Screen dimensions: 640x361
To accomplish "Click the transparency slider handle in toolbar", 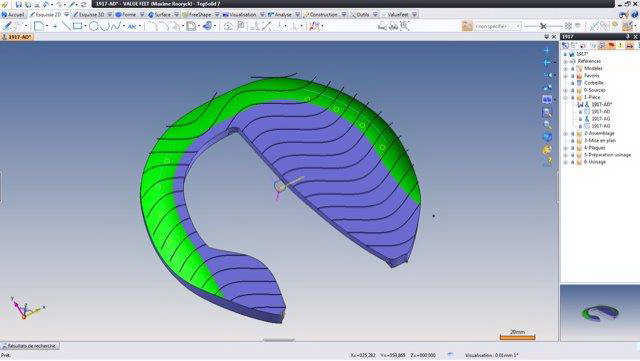I will [x=543, y=26].
